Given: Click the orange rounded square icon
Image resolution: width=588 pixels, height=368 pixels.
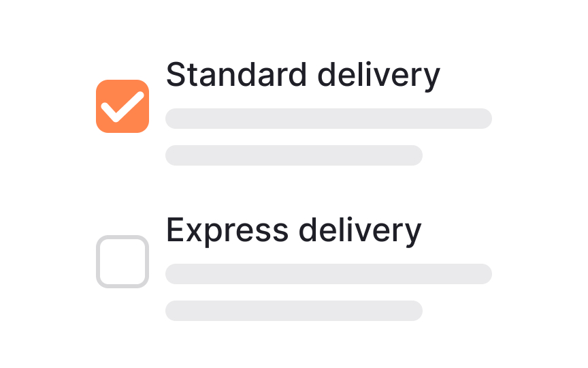Looking at the screenshot, I should tap(122, 106).
